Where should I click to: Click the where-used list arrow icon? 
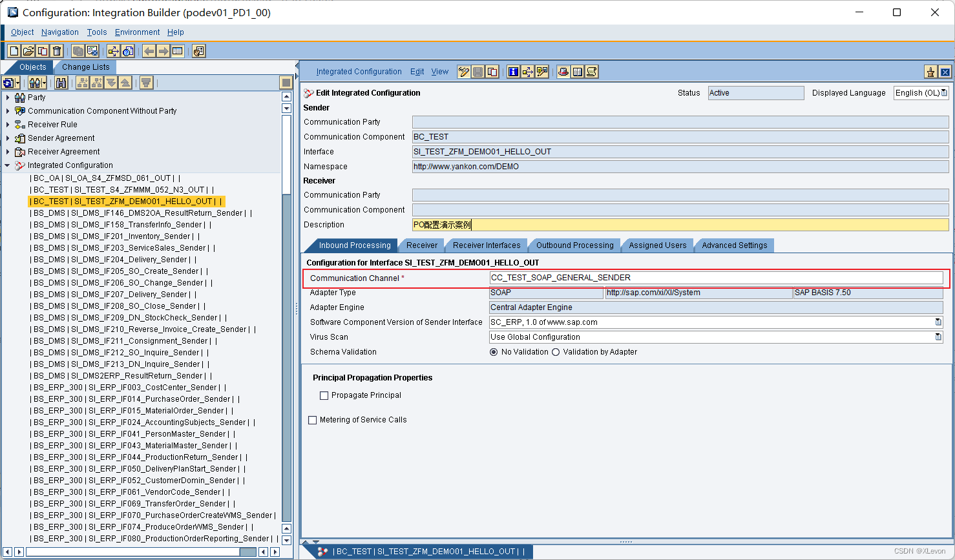[x=114, y=51]
